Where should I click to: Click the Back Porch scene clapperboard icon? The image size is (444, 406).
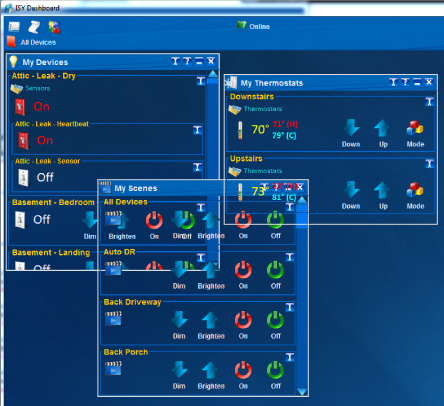point(113,369)
